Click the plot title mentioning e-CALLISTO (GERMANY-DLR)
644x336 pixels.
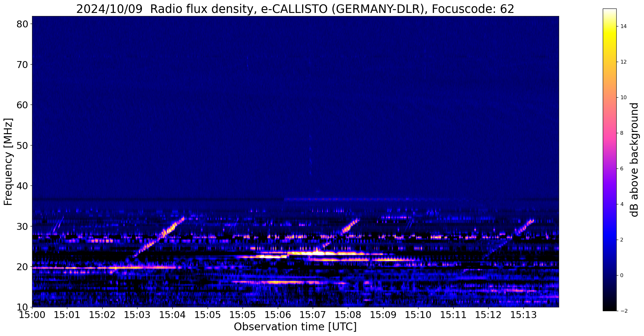click(295, 9)
